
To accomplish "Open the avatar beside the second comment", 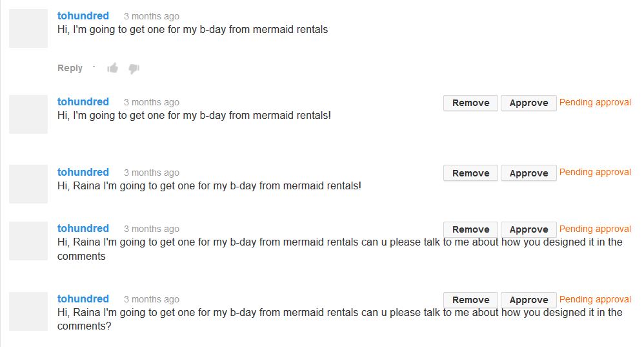I will pos(28,114).
